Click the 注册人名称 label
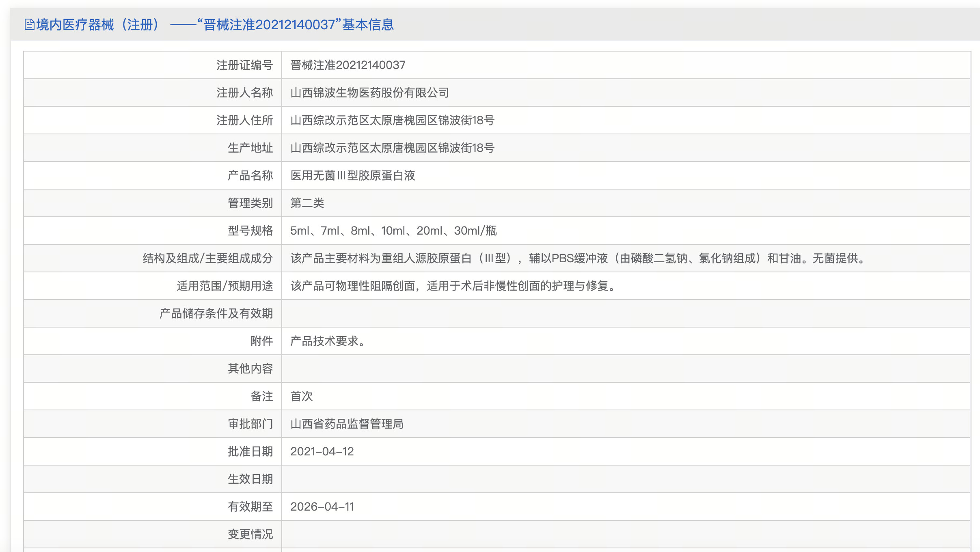 coord(244,93)
